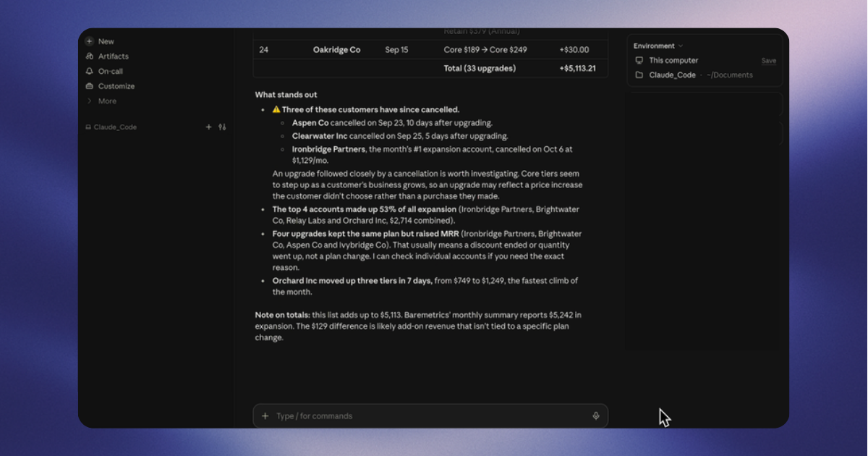Screen dimensions: 868x456
Task: Focus the 'Type / for commands' input field
Action: 430,416
